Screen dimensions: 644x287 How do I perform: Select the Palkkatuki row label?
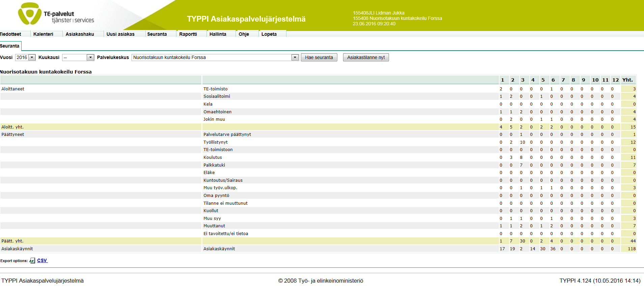(x=214, y=165)
